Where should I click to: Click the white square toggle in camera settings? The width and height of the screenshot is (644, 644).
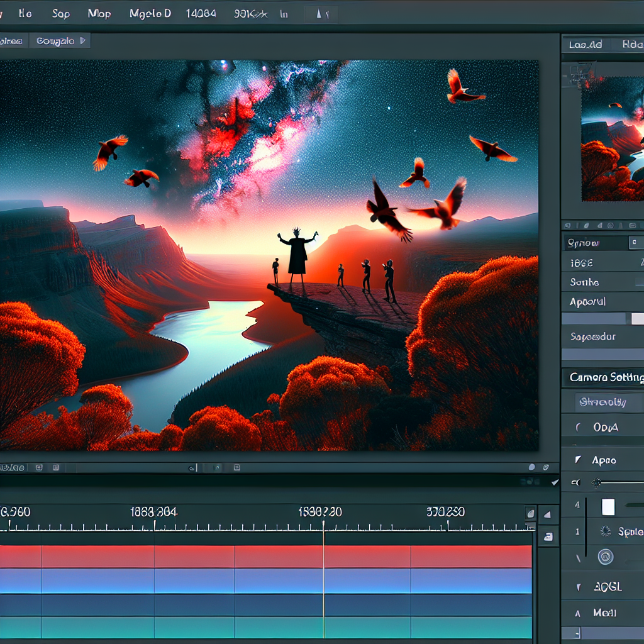(x=608, y=507)
